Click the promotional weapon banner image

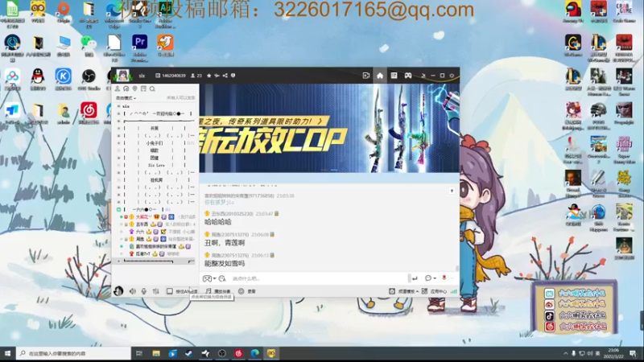pyautogui.click(x=329, y=128)
